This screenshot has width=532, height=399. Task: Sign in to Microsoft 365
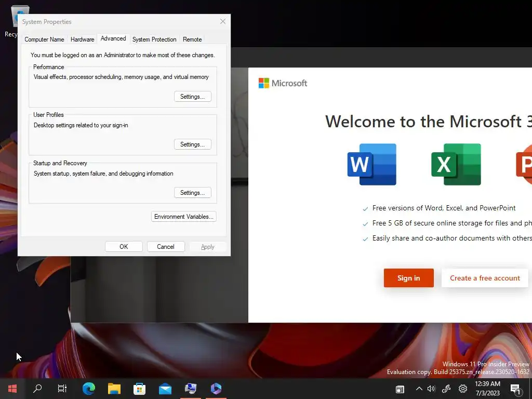409,278
